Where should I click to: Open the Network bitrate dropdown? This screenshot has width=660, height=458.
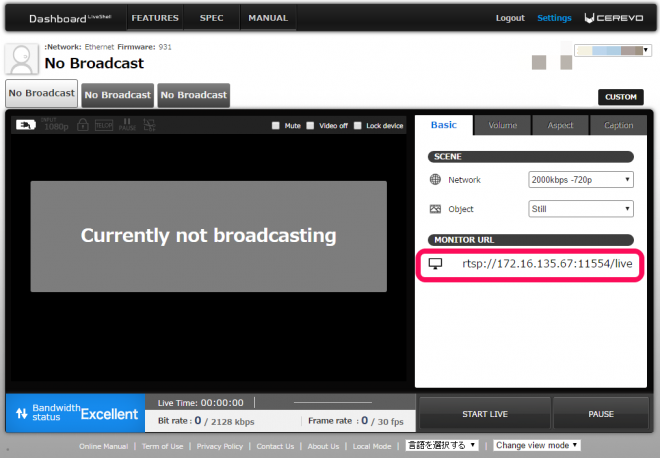point(580,180)
